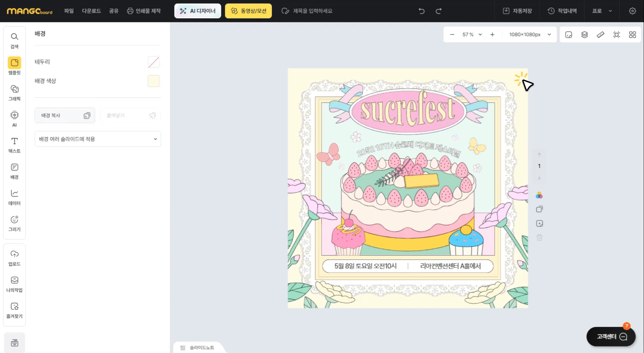
Task: Toggle the ruler icon in top toolbar
Action: coord(601,35)
